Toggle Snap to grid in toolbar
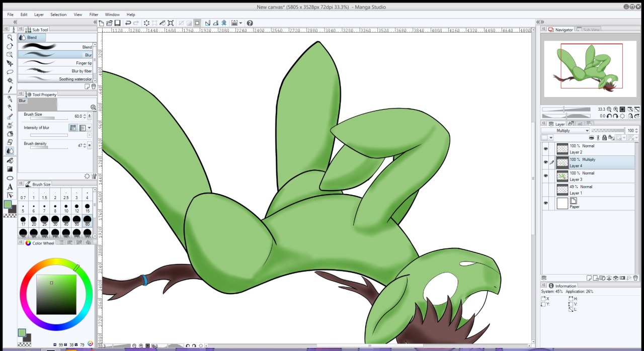This screenshot has height=351, width=644. coord(223,23)
